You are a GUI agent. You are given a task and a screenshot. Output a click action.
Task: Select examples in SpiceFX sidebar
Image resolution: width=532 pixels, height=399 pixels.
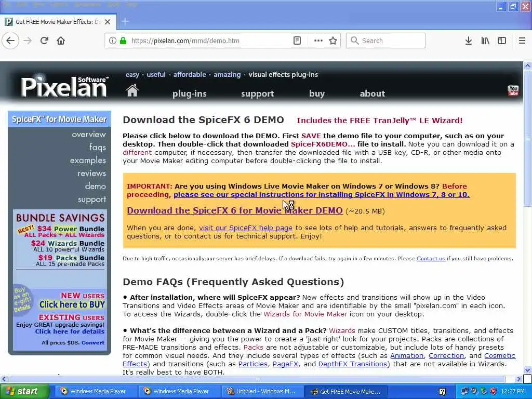coord(88,160)
